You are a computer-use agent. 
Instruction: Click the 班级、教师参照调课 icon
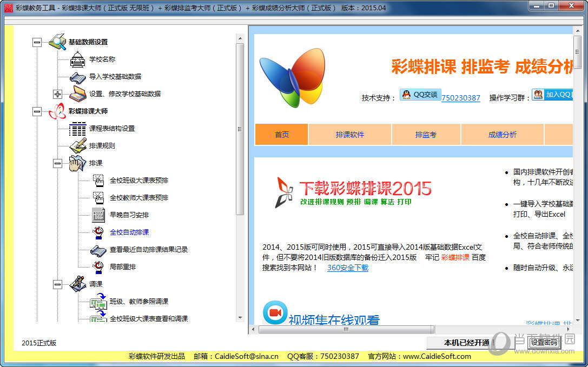98,302
